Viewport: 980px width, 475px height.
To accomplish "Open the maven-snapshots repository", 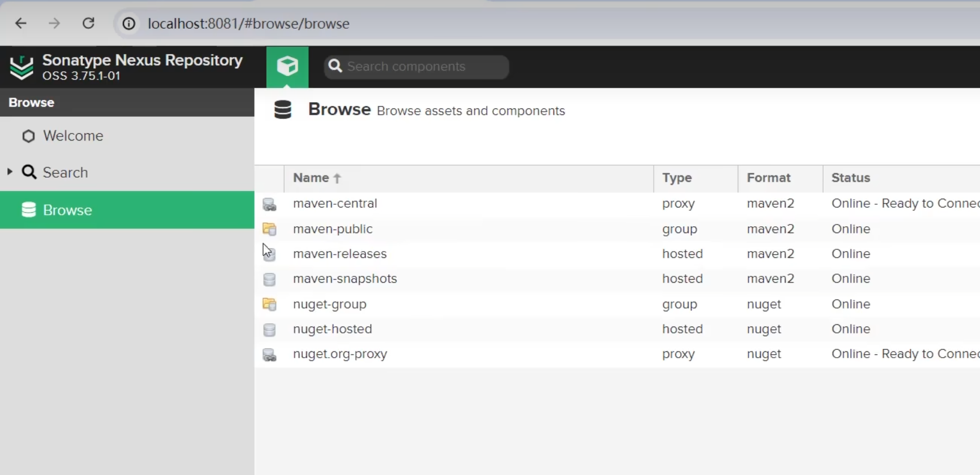I will (x=344, y=279).
